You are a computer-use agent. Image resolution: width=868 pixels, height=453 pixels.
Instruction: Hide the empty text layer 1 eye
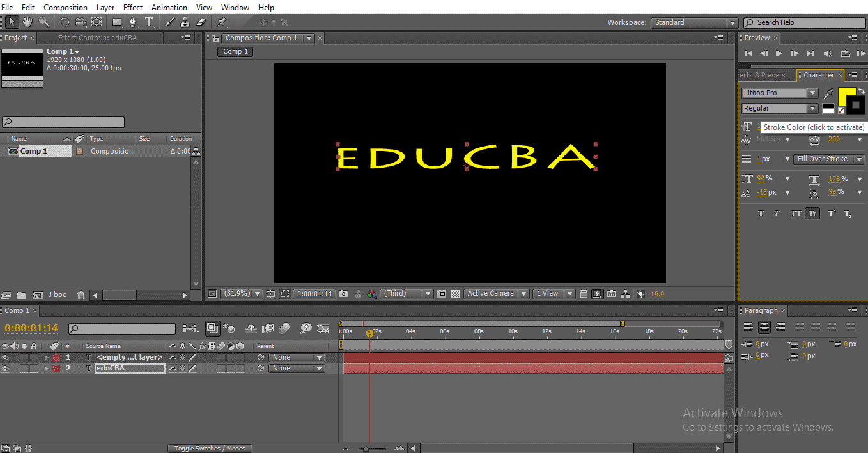(6, 358)
